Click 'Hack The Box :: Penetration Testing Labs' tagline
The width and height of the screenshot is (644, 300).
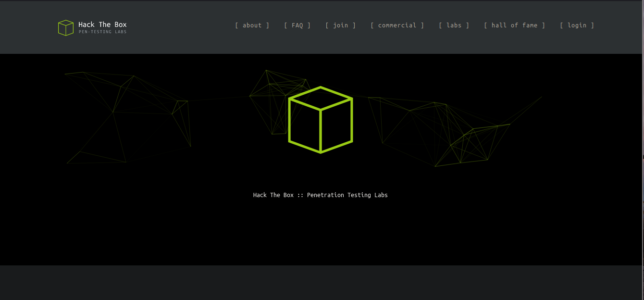pyautogui.click(x=321, y=195)
